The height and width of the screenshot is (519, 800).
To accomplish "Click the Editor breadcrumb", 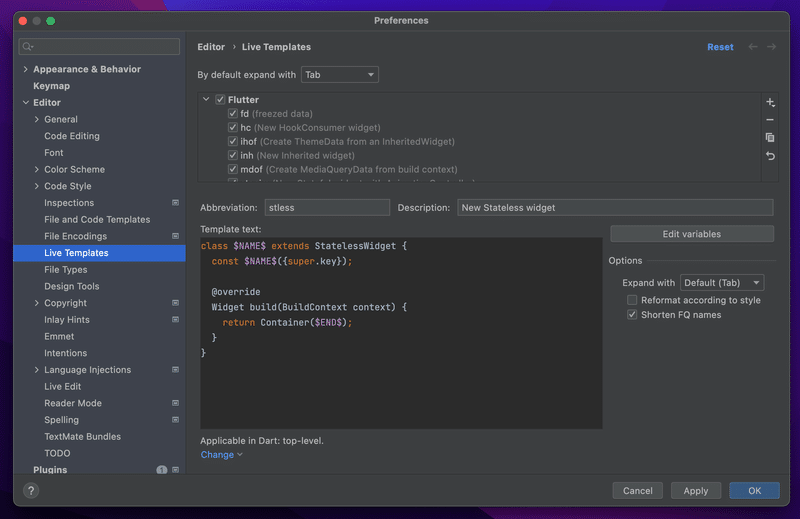I will click(x=211, y=46).
